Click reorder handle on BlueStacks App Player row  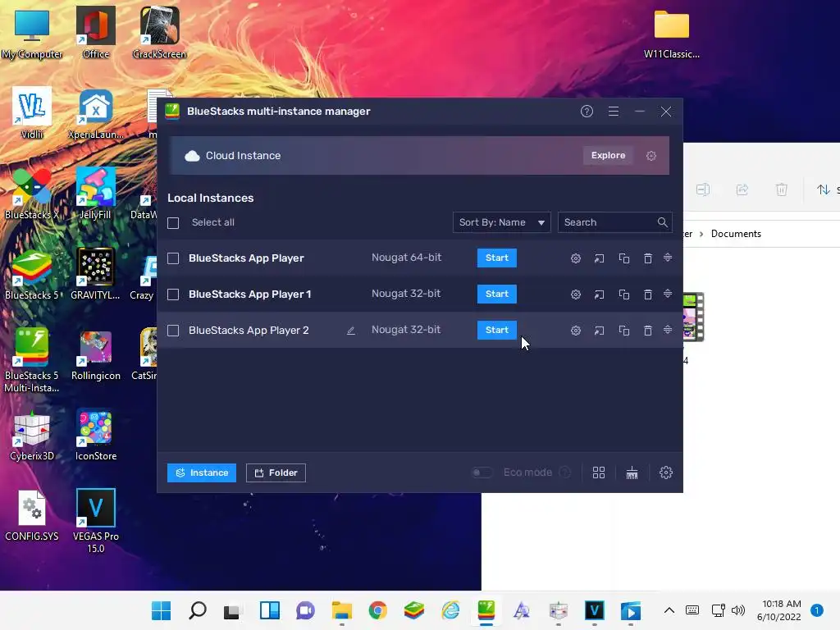(668, 258)
